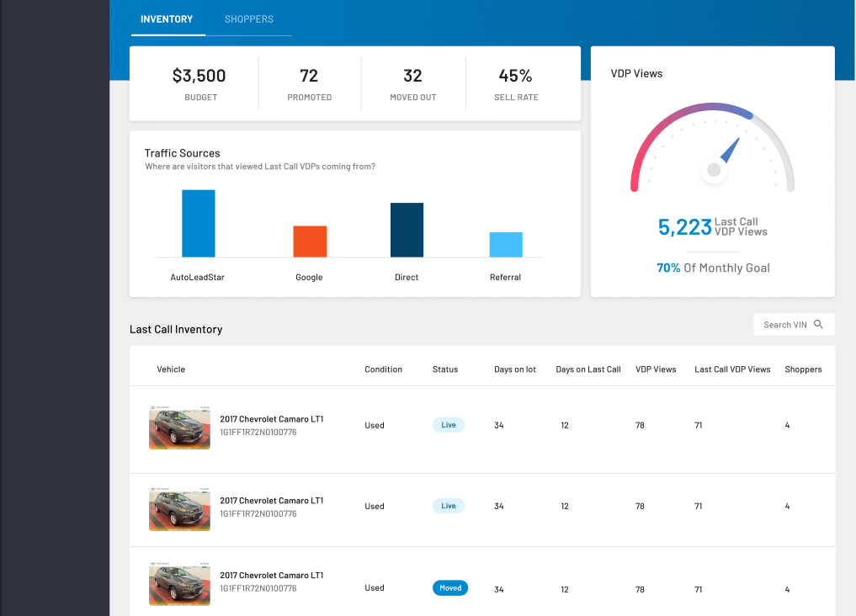The image size is (856, 616).
Task: Click the dark blue Direct bar
Action: (x=407, y=230)
